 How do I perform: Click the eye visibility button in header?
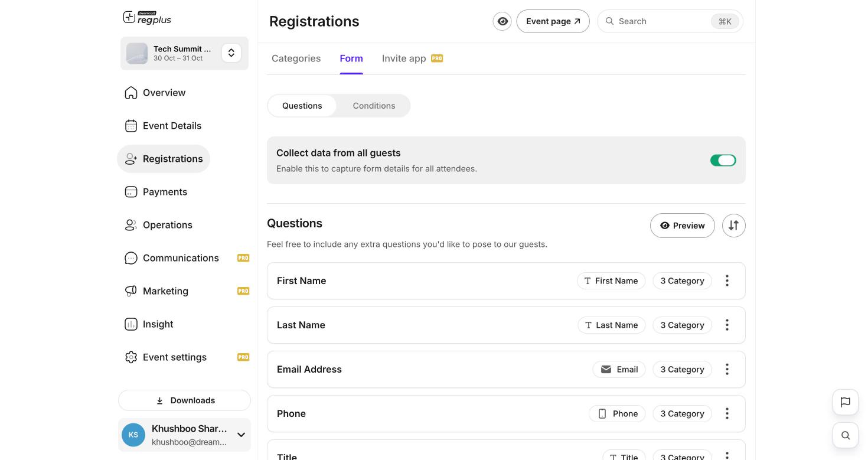pos(502,21)
